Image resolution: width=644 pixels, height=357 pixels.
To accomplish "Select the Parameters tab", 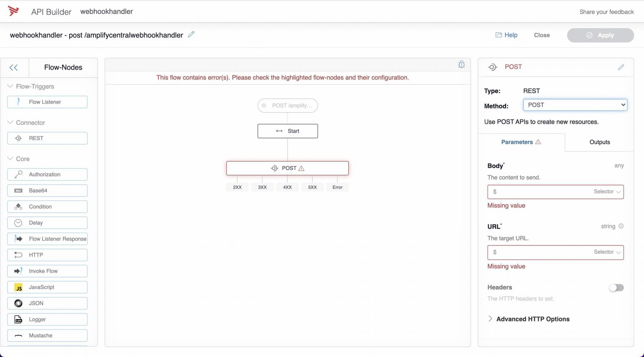I will (x=517, y=142).
